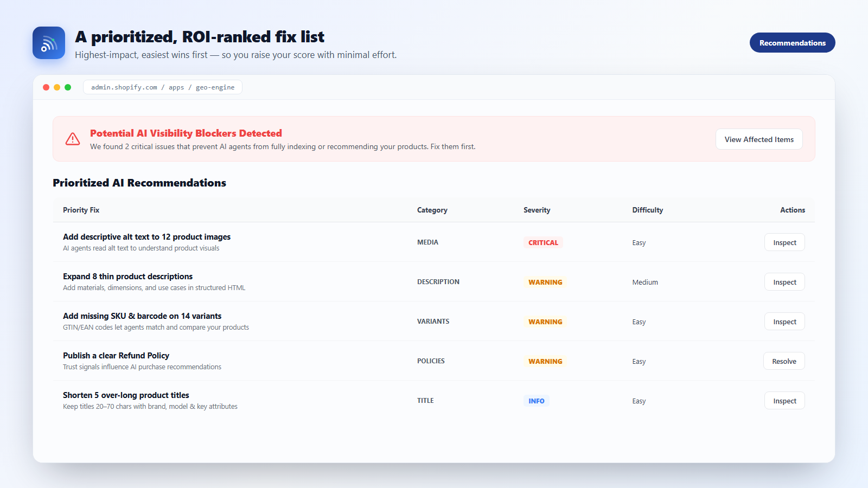Viewport: 868px width, 488px height.
Task: Click View Affected Items button
Action: pos(759,139)
